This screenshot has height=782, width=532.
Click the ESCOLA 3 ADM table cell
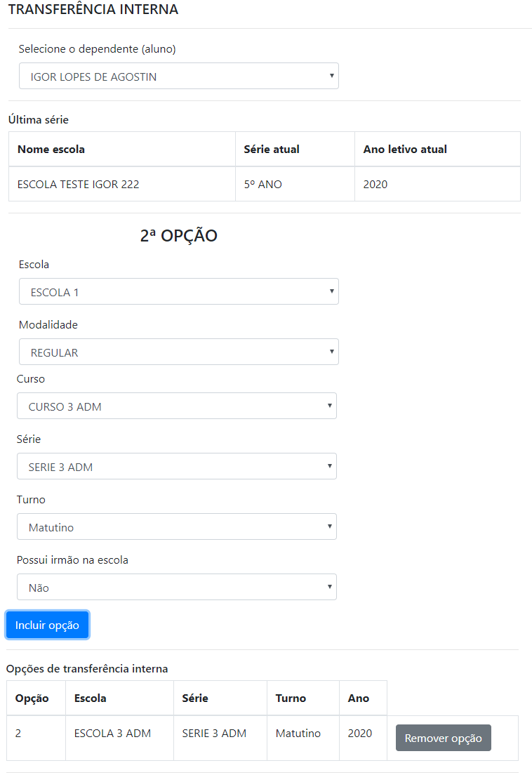coord(112,734)
